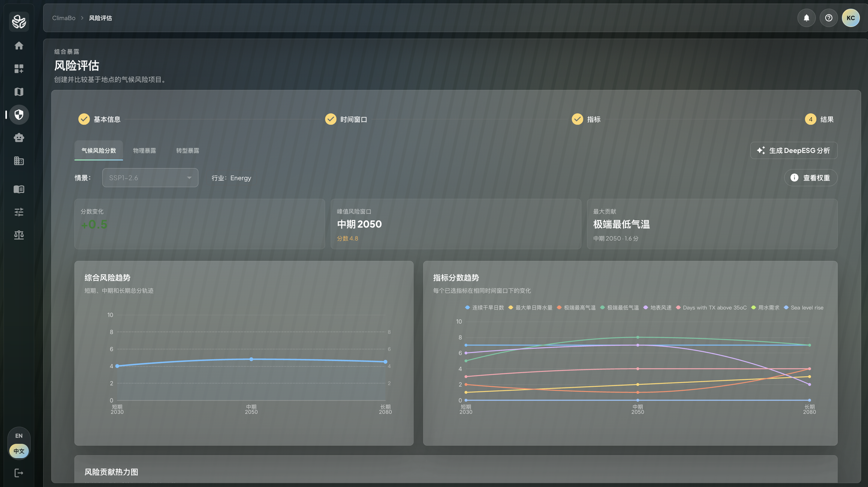
Task: Click green 极端最低气温 peak point at 2050
Action: pyautogui.click(x=638, y=337)
